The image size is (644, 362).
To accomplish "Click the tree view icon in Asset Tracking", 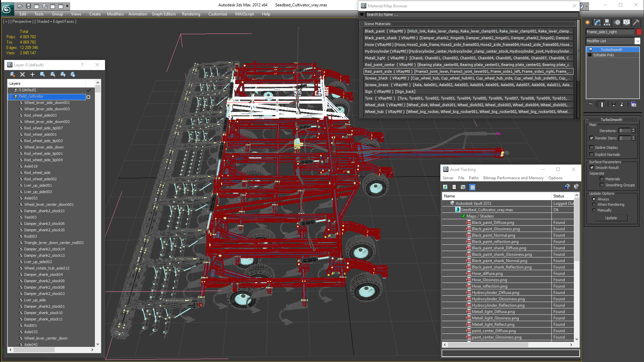I will pyautogui.click(x=463, y=187).
